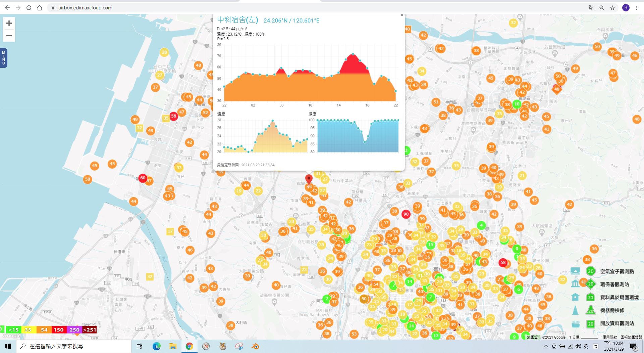Screen dimensions: 644x353
Task: Go back in the browser
Action: pos(7,8)
